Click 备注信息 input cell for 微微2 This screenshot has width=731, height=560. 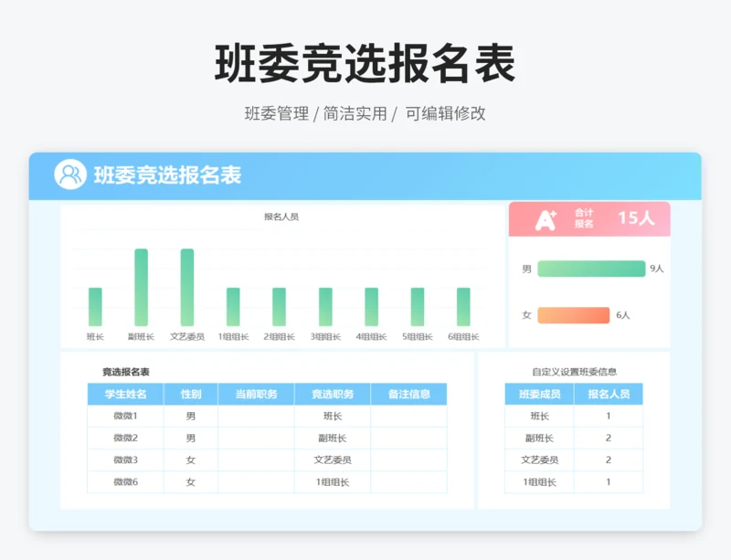click(x=408, y=438)
